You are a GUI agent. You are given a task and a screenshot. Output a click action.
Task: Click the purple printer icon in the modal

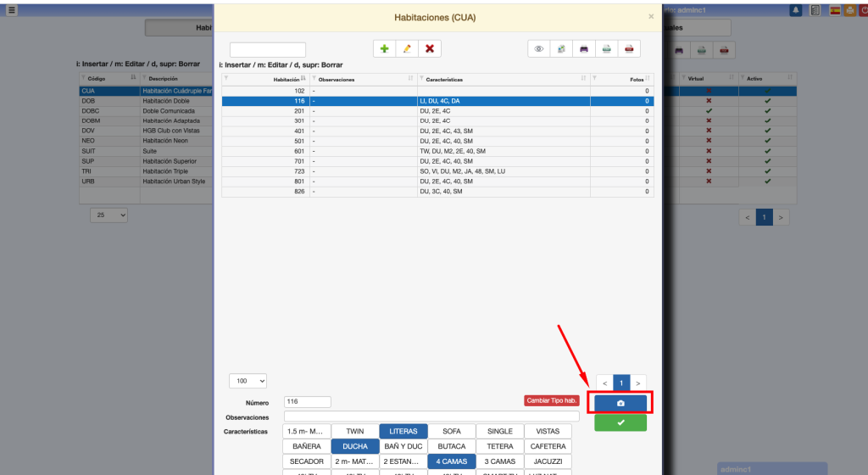click(x=584, y=49)
